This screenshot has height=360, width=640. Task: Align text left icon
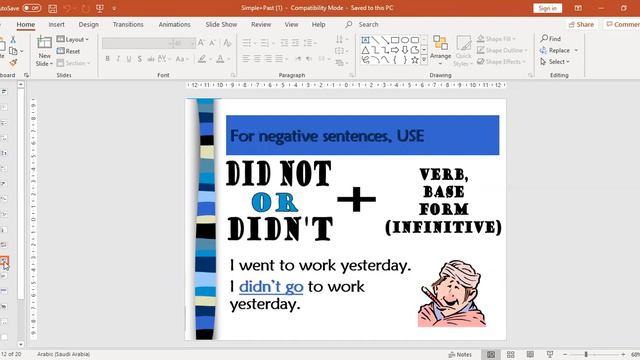point(246,59)
